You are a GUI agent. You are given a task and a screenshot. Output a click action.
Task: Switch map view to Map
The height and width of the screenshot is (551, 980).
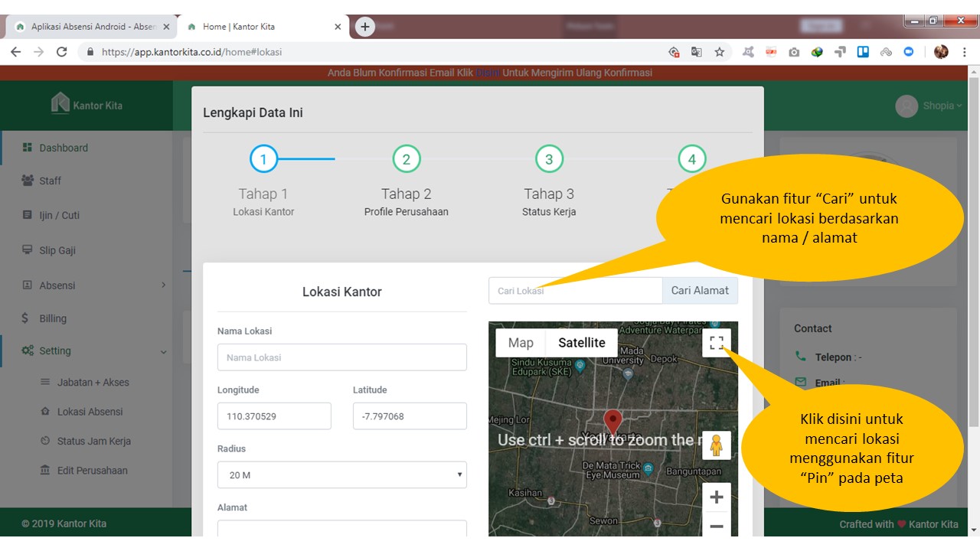pos(521,343)
